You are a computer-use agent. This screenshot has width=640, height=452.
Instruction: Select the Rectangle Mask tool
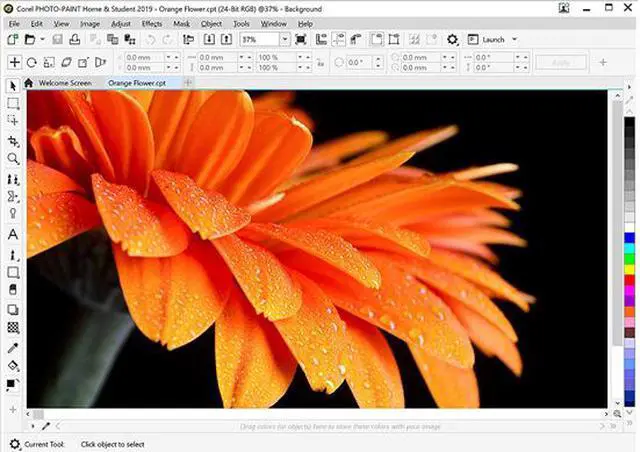(x=13, y=104)
